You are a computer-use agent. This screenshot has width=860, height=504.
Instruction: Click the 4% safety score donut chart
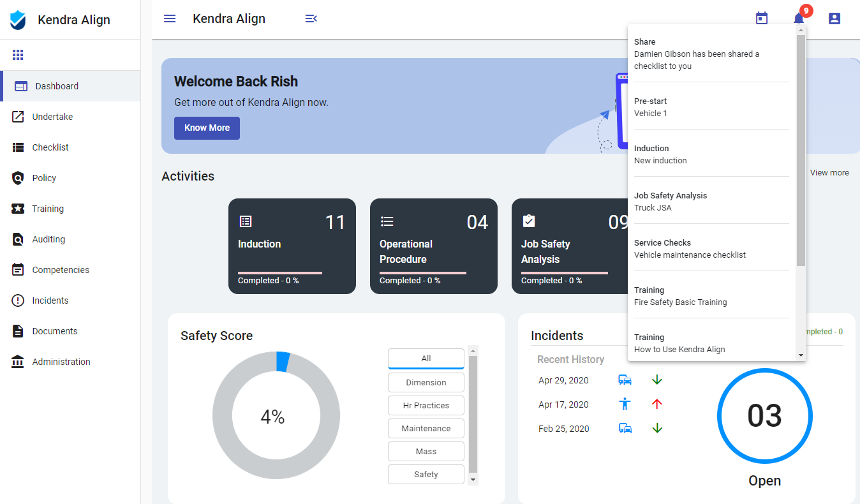(276, 416)
